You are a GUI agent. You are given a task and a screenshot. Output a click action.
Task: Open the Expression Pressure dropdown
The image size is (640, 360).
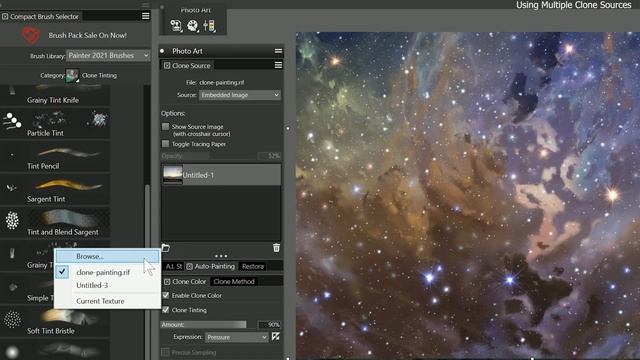[237, 337]
